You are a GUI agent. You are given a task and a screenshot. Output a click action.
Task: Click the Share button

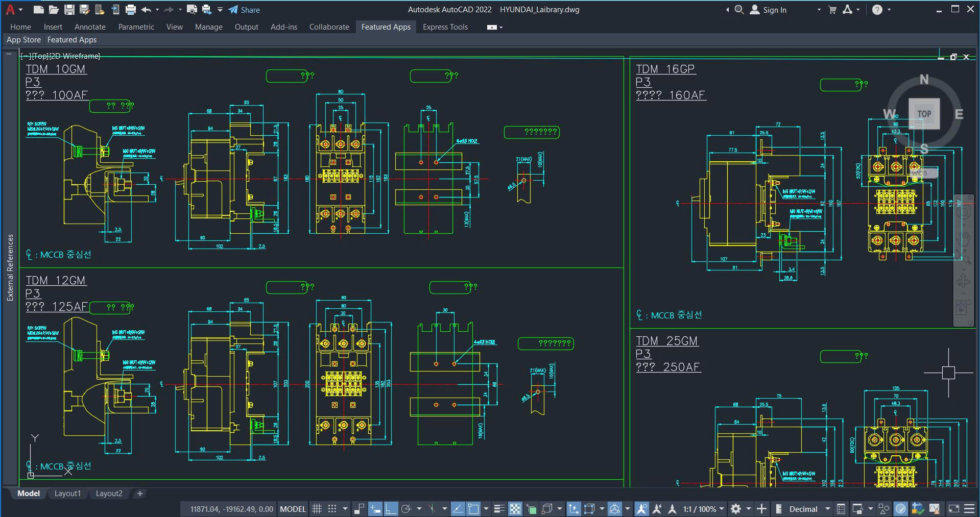pyautogui.click(x=244, y=10)
